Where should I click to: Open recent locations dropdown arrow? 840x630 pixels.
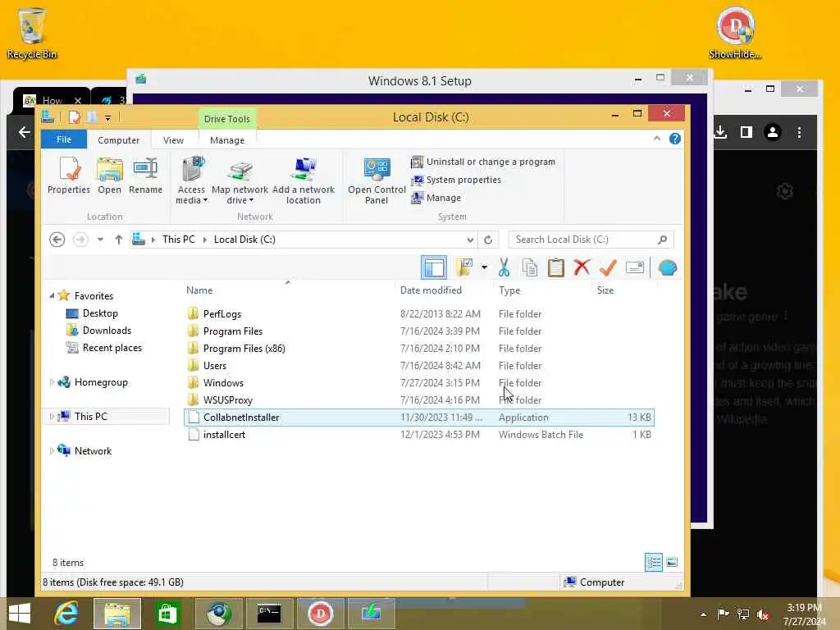click(x=100, y=240)
